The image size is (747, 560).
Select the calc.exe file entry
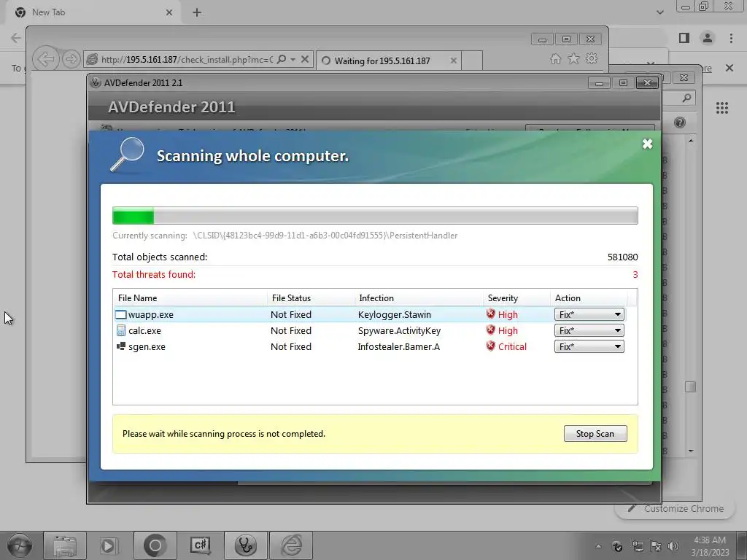[144, 330]
